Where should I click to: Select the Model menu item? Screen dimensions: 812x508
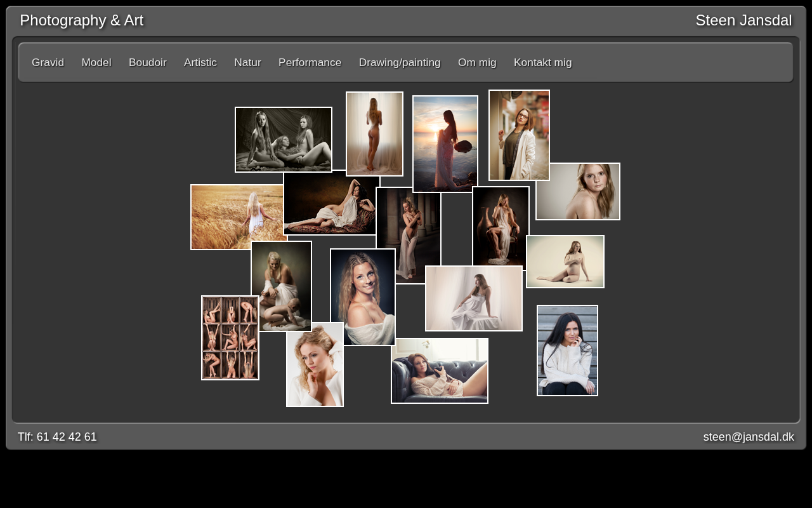[x=96, y=62]
